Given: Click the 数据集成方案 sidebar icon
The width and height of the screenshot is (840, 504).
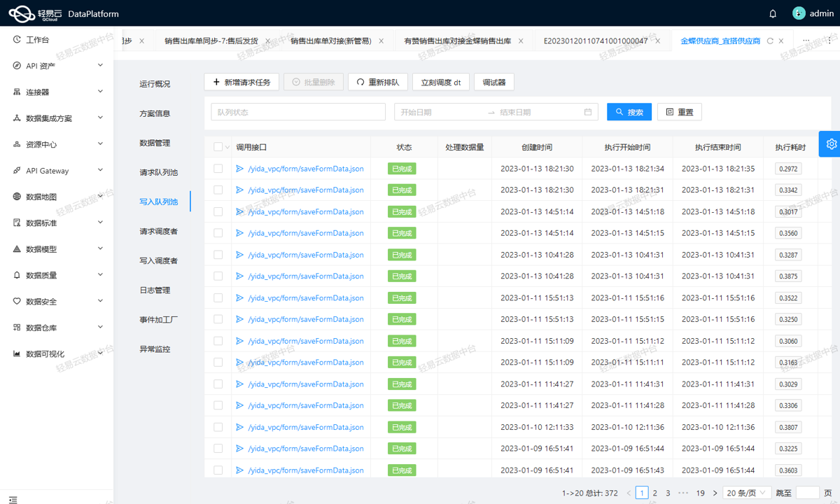Looking at the screenshot, I should click(17, 118).
